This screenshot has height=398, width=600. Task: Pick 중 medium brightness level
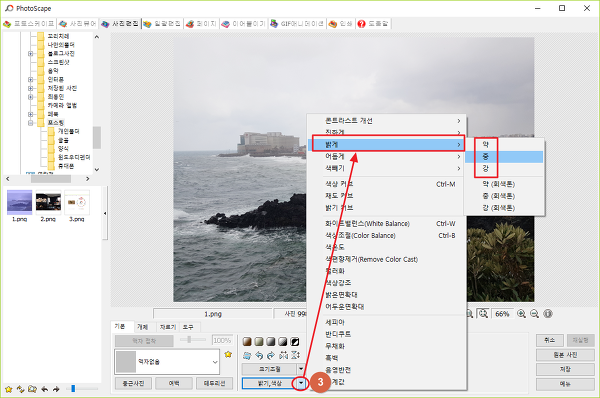[x=504, y=157]
